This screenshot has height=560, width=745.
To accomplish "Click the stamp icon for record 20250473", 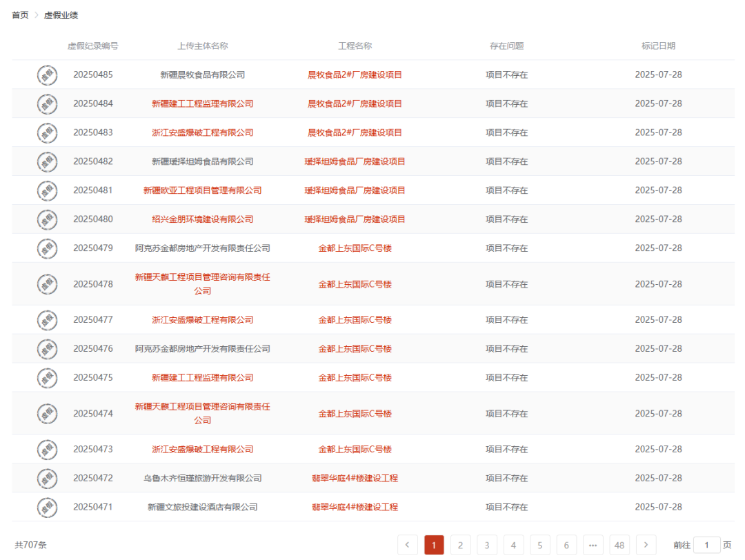I will point(47,450).
